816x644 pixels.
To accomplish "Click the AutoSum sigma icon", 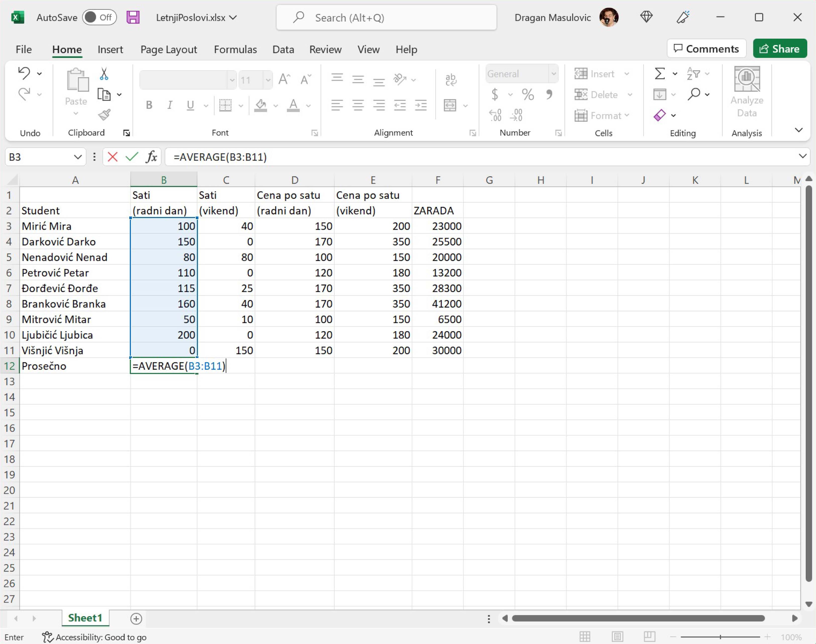I will (659, 74).
